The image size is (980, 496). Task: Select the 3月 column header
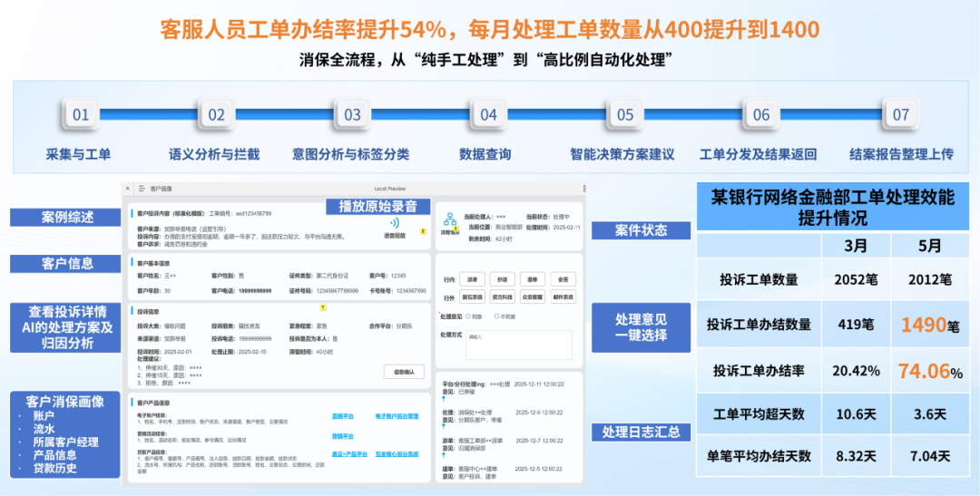point(856,246)
